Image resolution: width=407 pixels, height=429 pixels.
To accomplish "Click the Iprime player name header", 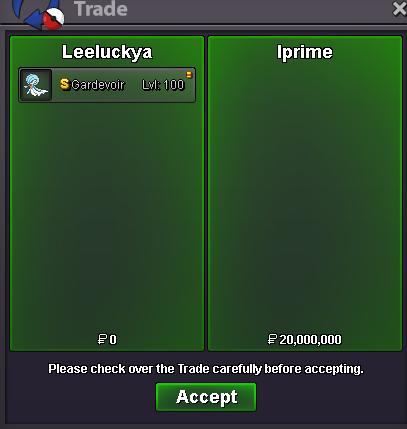I will click(305, 52).
